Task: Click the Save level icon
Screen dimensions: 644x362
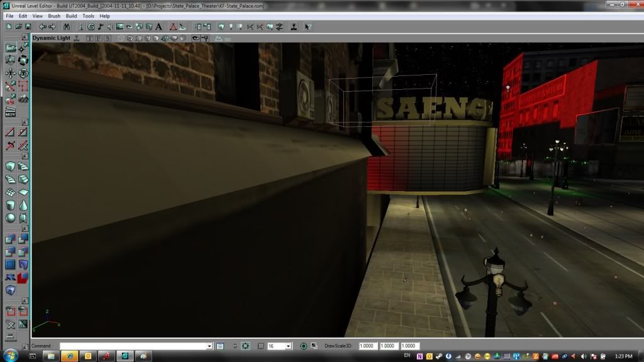Action: point(28,26)
